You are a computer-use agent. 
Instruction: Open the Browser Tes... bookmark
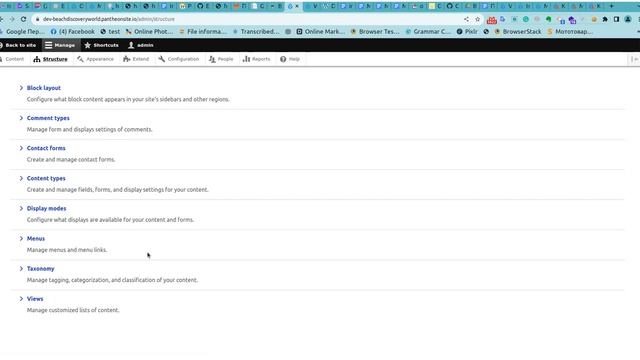(375, 31)
